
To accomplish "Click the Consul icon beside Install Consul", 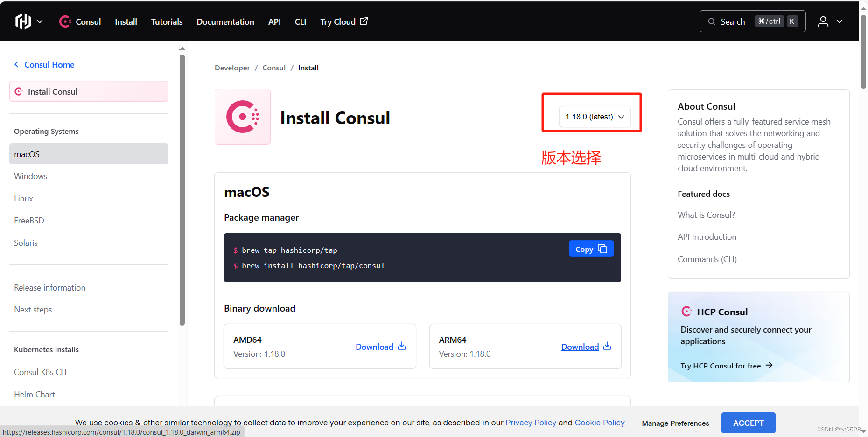I will [19, 91].
